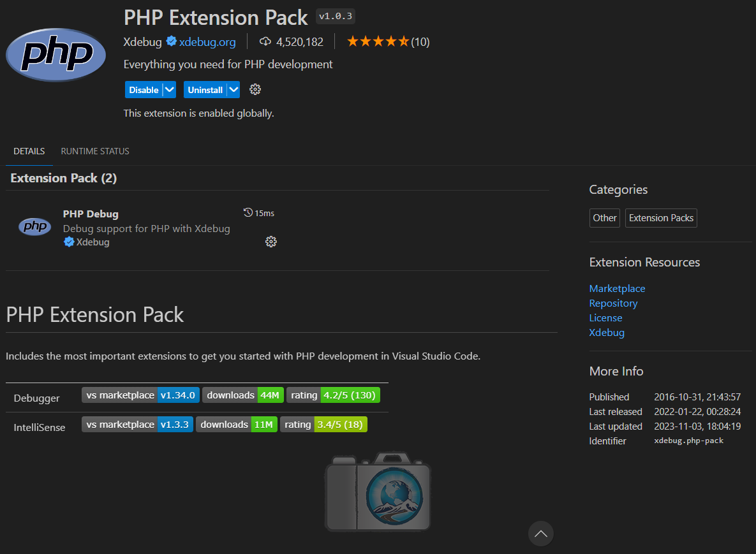Select the Other category tag

click(x=605, y=218)
